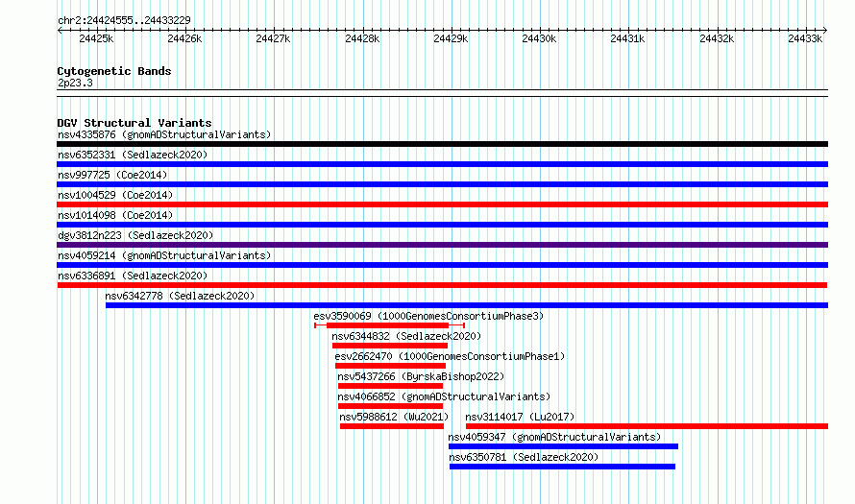Click the red bar for nsv1004529
Viewport: 855px width, 504px height.
point(442,204)
